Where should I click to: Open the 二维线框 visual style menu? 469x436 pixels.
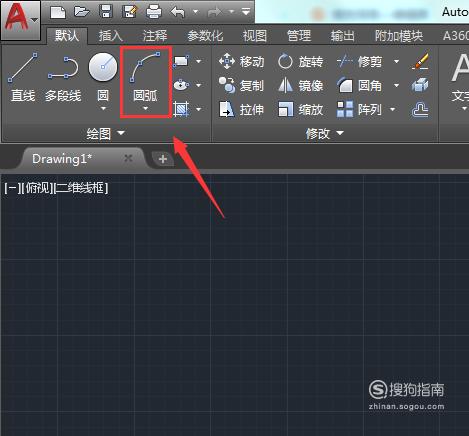81,188
